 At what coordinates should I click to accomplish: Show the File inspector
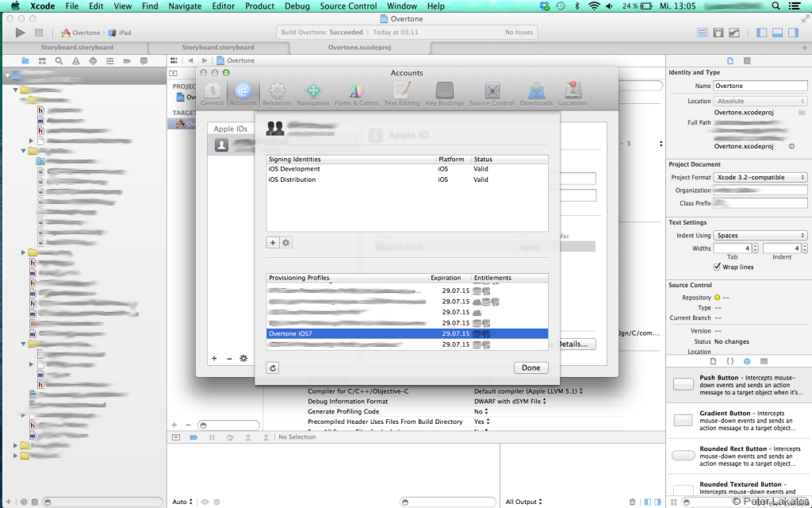pos(730,60)
